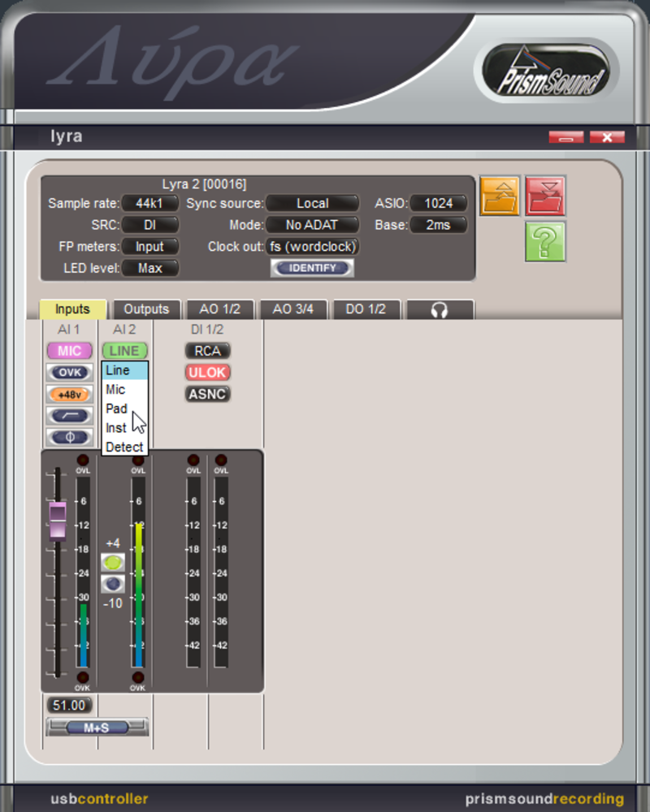
Task: Click the AI 2 LINE input type selector
Action: [x=124, y=351]
